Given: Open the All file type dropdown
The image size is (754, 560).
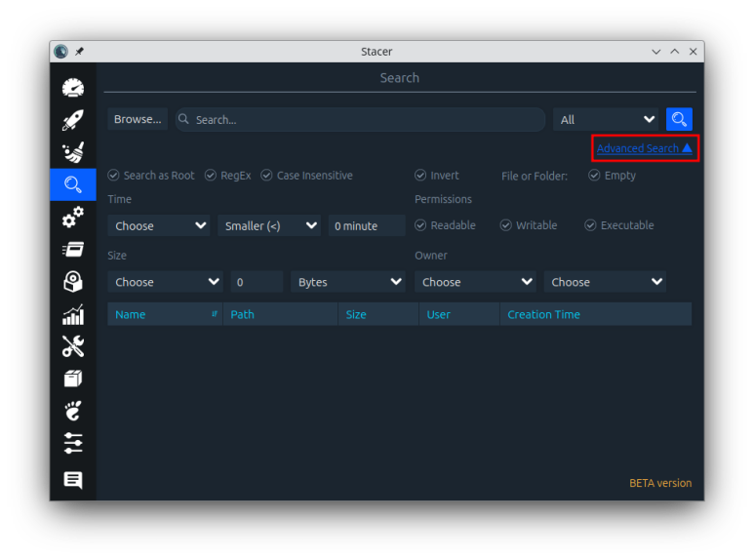Looking at the screenshot, I should (x=606, y=119).
